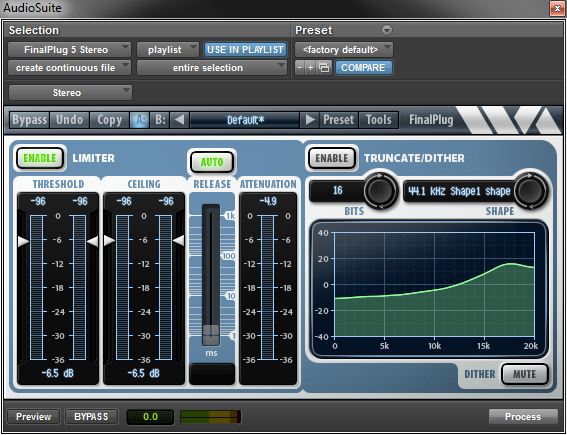
Task: Click the preset plus button
Action: tap(310, 68)
